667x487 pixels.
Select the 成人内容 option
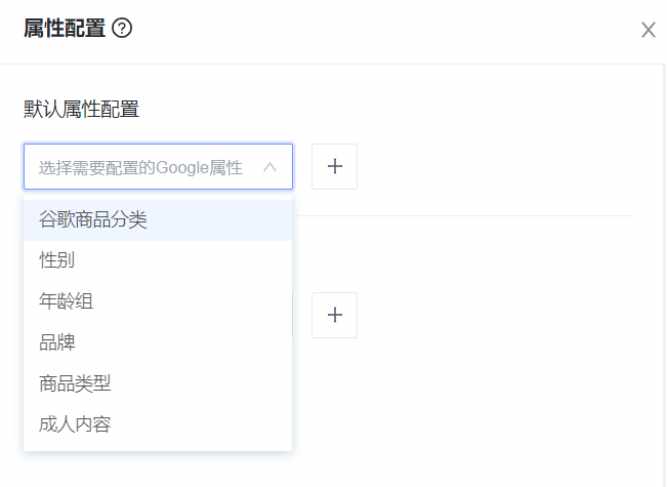click(x=75, y=424)
